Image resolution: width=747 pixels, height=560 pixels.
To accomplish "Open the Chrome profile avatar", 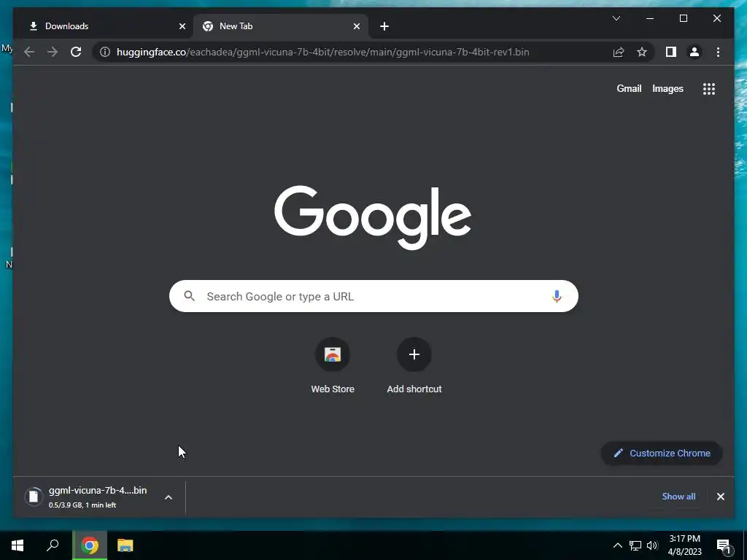I will pyautogui.click(x=694, y=52).
